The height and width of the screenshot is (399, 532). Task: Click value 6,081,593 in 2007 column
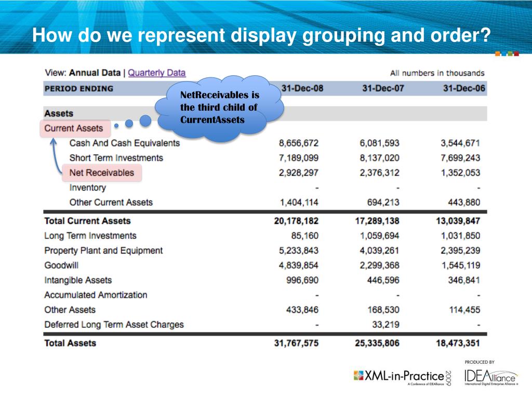pos(379,143)
